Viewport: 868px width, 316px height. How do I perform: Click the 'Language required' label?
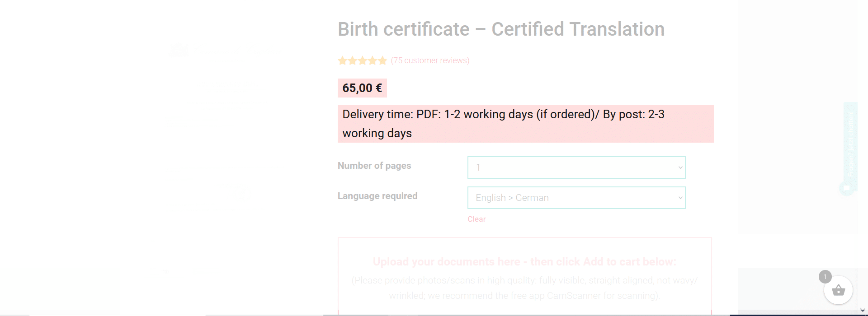377,196
